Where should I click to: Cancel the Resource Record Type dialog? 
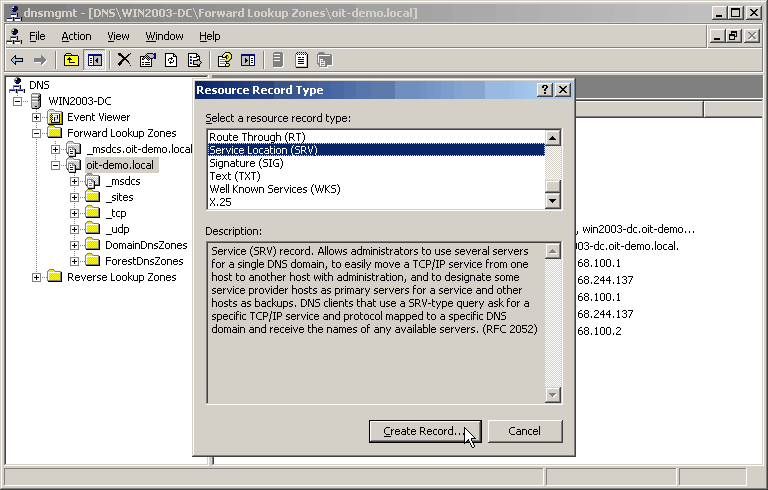click(x=524, y=431)
